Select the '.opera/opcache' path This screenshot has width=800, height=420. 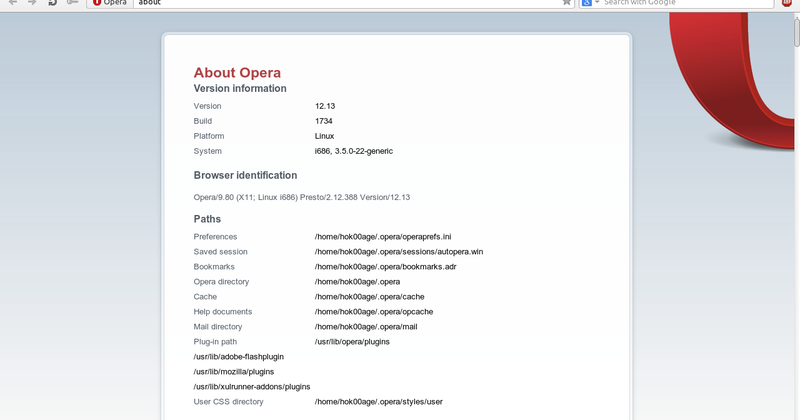click(x=374, y=312)
